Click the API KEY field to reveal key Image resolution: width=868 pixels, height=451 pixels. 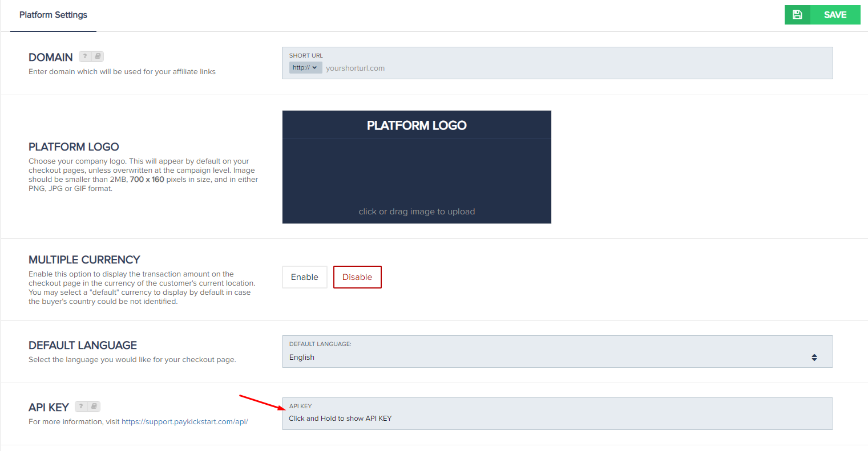[x=556, y=419]
